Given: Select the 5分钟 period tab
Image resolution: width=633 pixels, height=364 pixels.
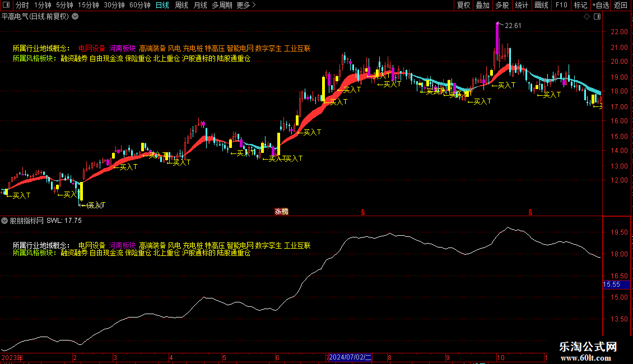Looking at the screenshot, I should [x=64, y=5].
